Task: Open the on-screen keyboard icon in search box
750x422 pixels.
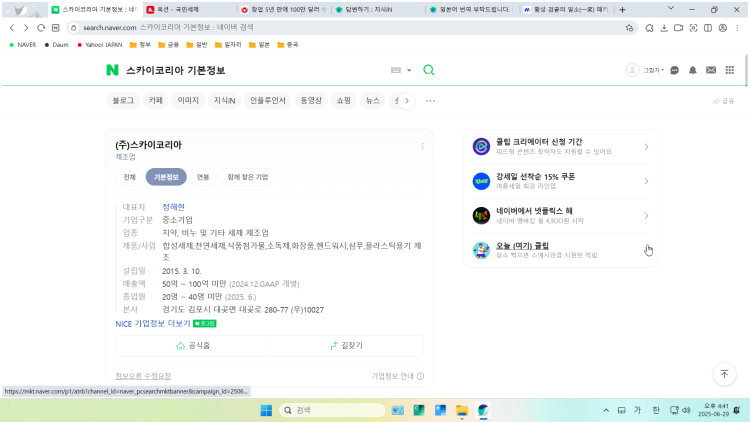Action: [x=396, y=70]
